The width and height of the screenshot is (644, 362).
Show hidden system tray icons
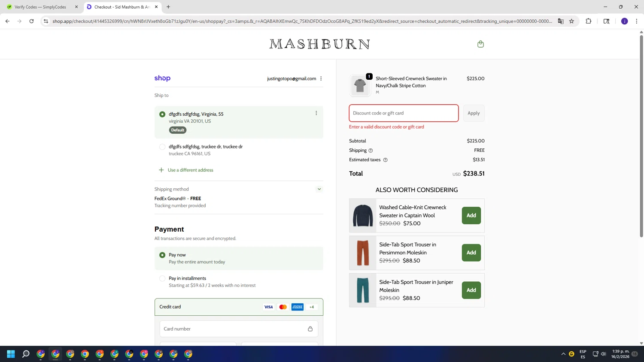click(x=563, y=354)
